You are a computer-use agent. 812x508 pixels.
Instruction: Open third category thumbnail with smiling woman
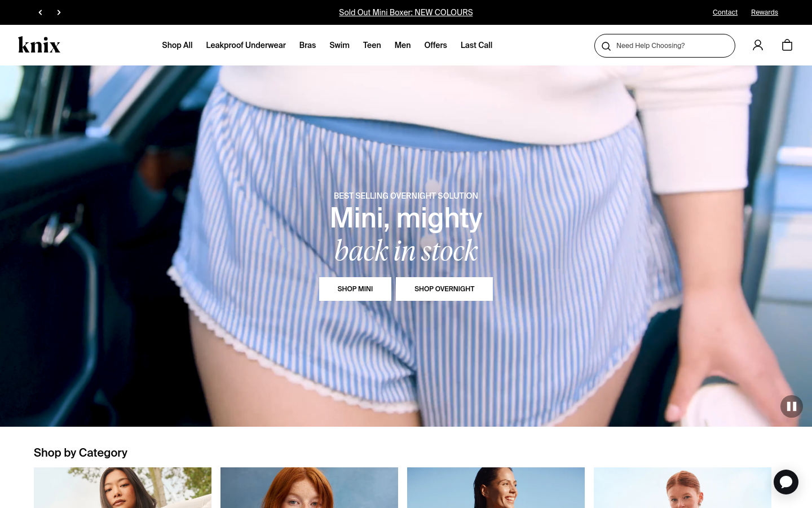(x=496, y=488)
